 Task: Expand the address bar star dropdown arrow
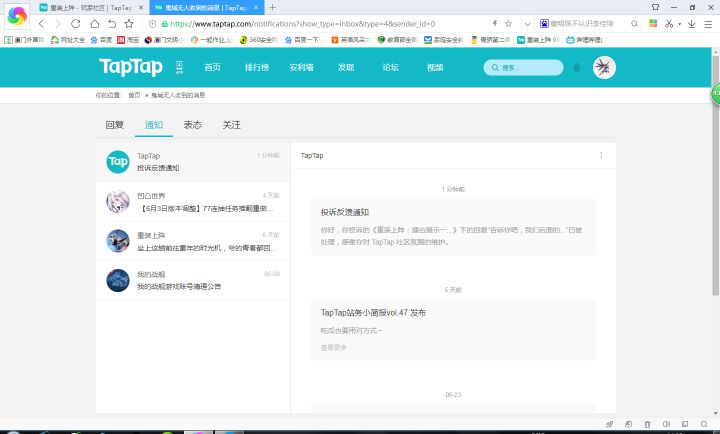pos(527,23)
